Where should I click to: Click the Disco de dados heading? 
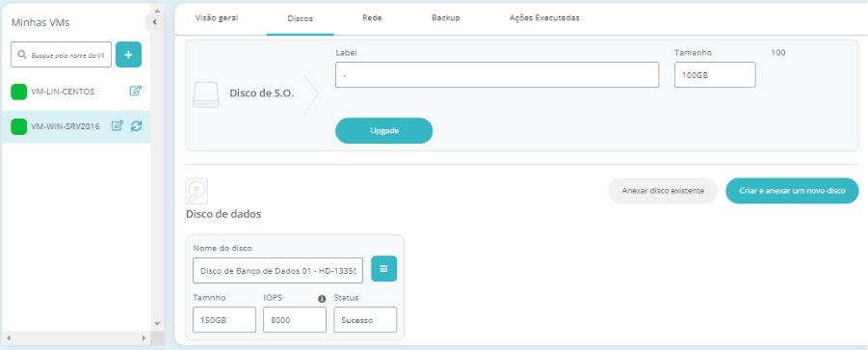tap(224, 214)
